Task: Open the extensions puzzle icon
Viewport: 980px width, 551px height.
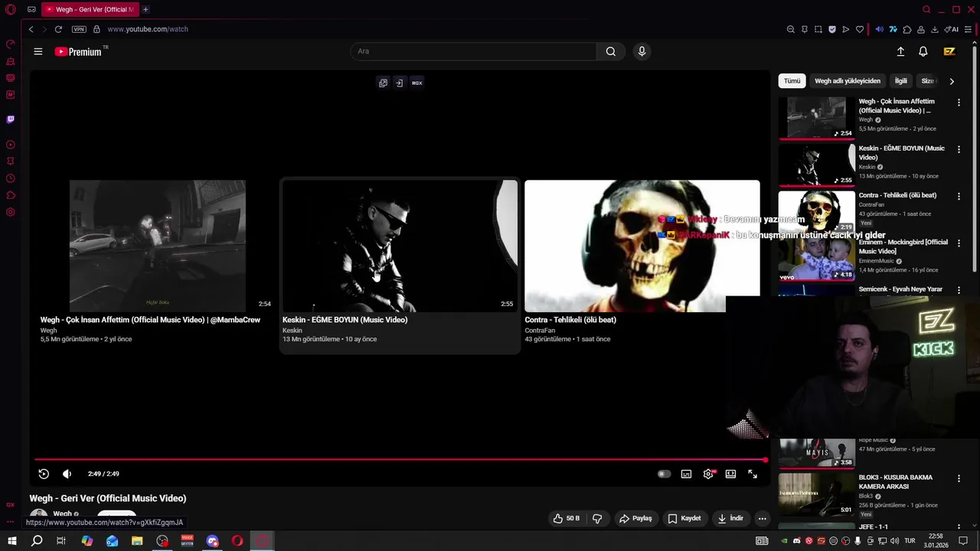Action: click(x=907, y=29)
